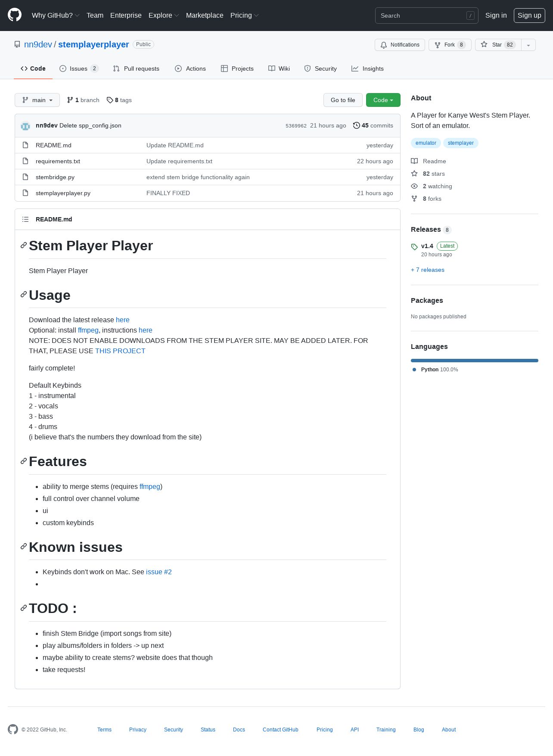This screenshot has height=756, width=553.
Task: Expand the green Code download dropdown
Action: tap(383, 100)
